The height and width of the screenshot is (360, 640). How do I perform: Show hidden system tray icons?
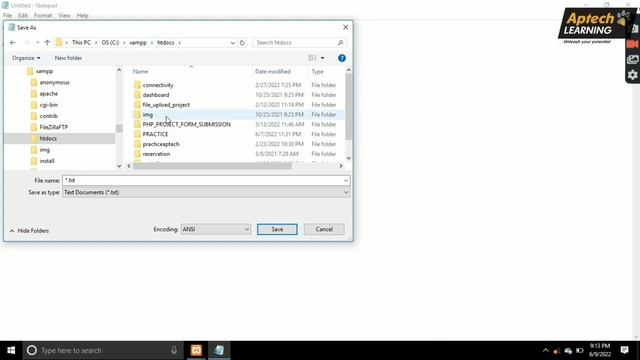pos(546,350)
